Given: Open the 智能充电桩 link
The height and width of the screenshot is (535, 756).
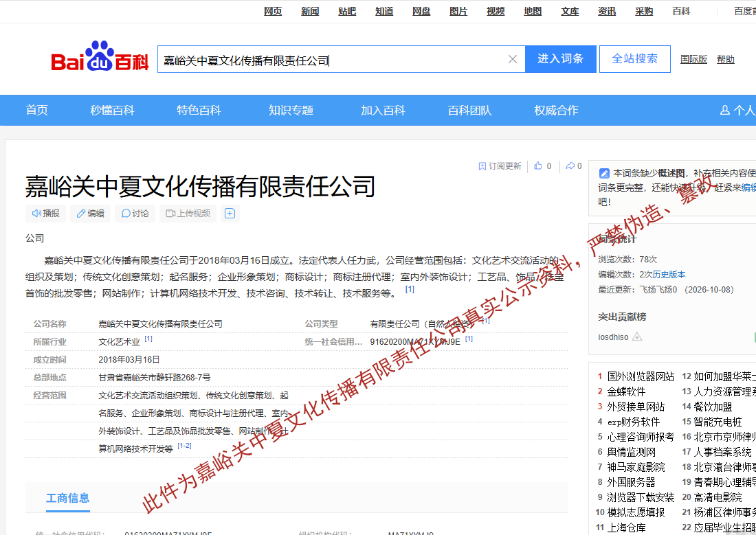Looking at the screenshot, I should coord(718,422).
